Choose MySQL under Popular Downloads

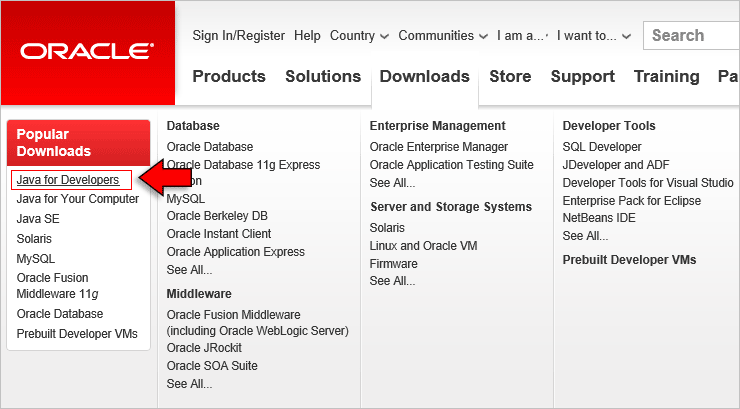click(x=35, y=259)
